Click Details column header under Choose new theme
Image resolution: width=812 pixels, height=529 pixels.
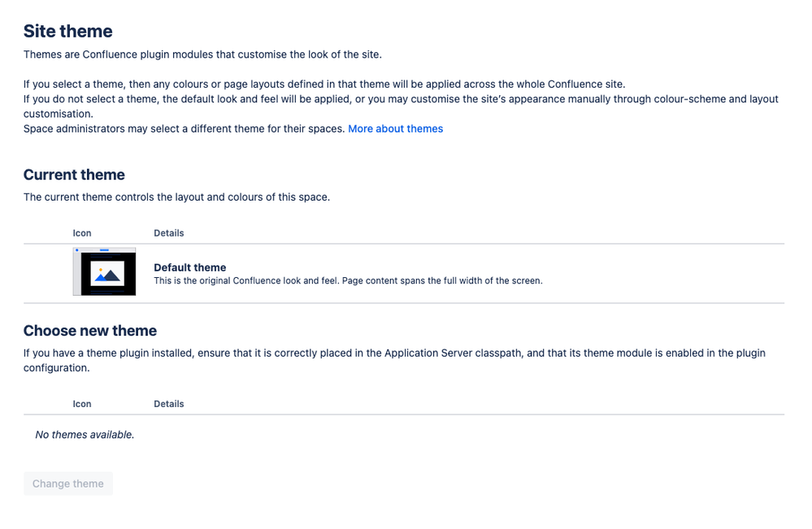tap(169, 404)
